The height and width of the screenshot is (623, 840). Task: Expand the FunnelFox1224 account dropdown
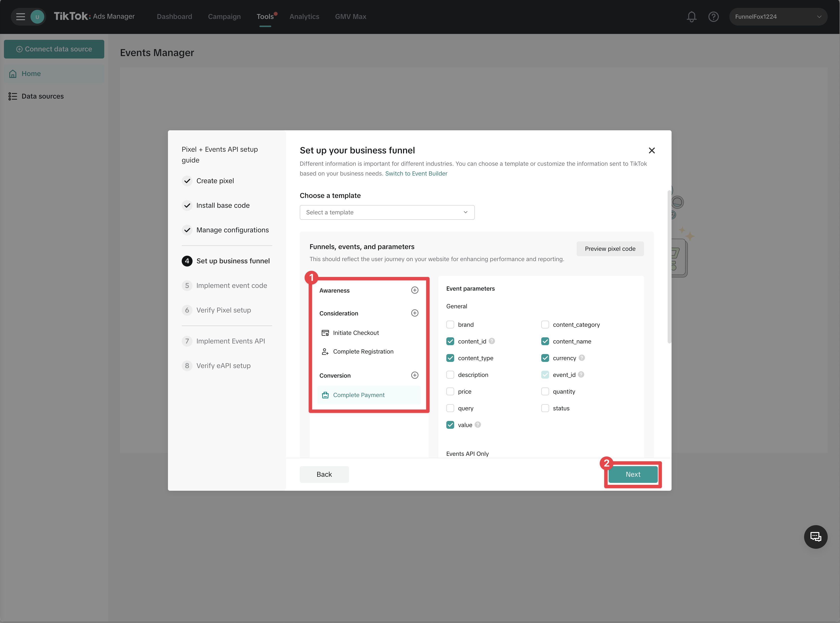[778, 16]
